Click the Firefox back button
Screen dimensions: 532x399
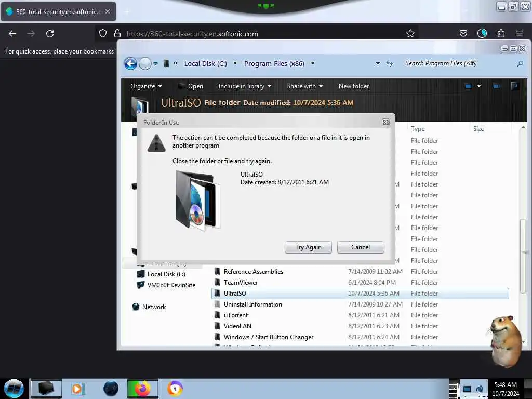(x=12, y=34)
